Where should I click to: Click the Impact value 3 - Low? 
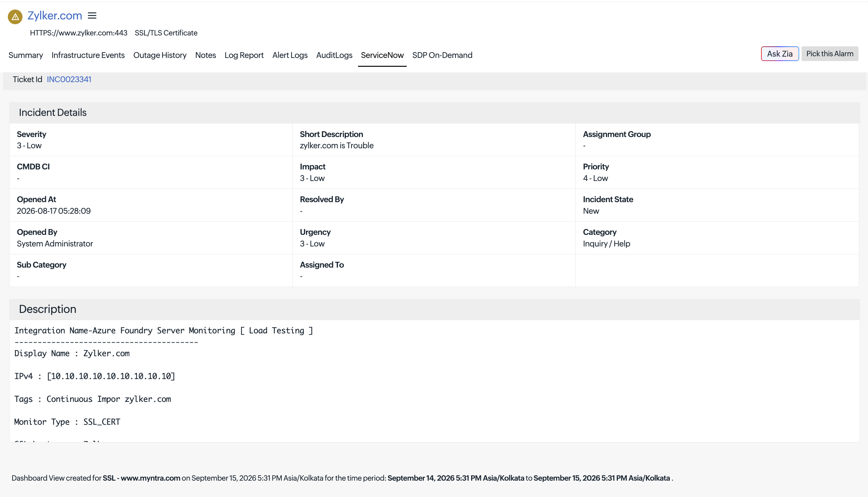[312, 178]
